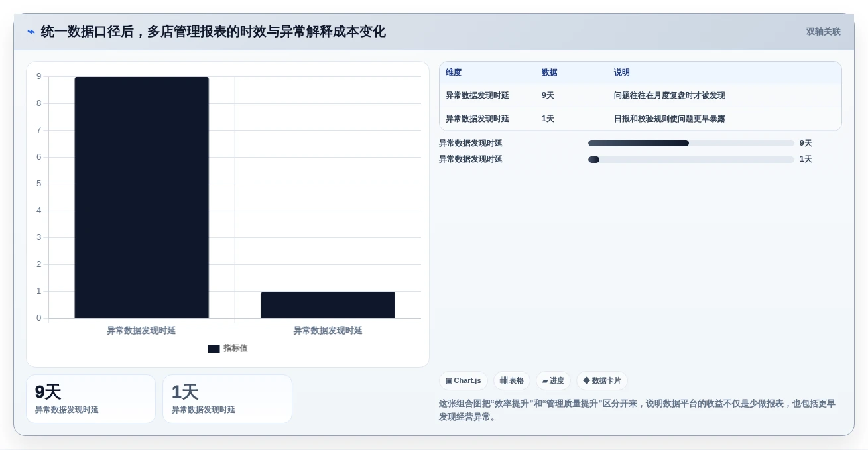Click y-axis tick label 0
This screenshot has width=868, height=450.
click(39, 318)
